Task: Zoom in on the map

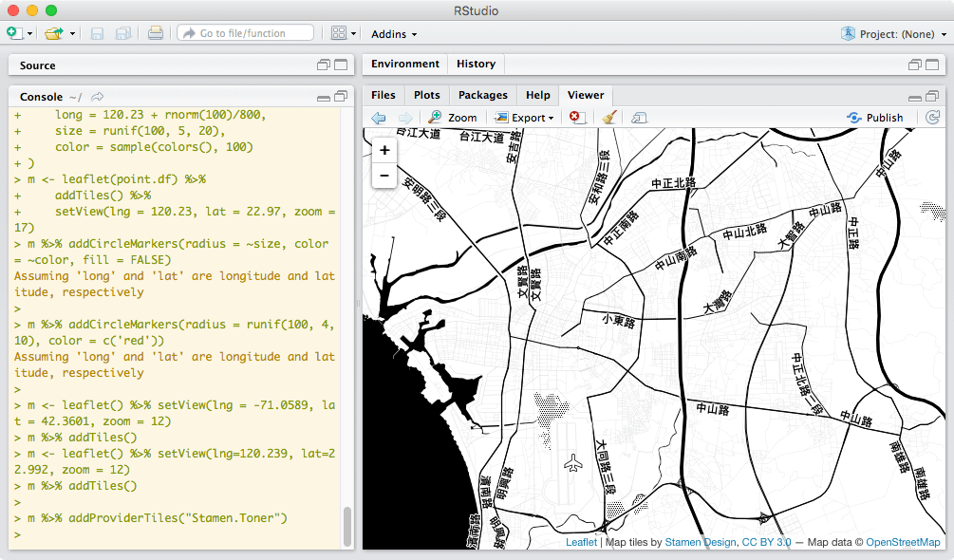Action: 384,150
